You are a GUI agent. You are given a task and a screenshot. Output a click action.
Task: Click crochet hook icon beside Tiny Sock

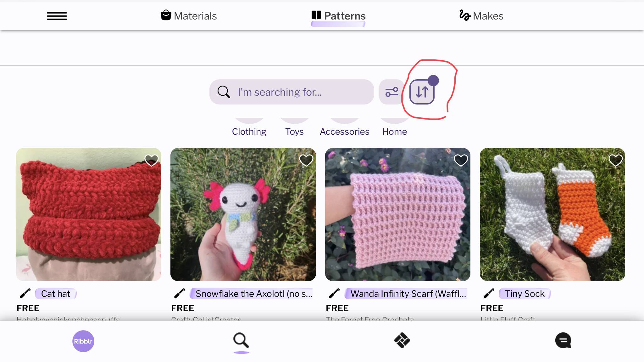click(489, 293)
